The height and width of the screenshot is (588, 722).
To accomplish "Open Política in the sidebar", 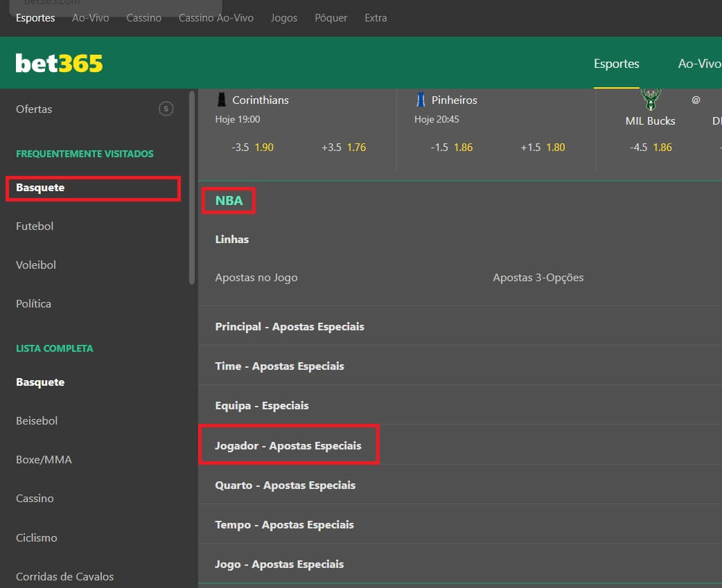I will tap(34, 303).
